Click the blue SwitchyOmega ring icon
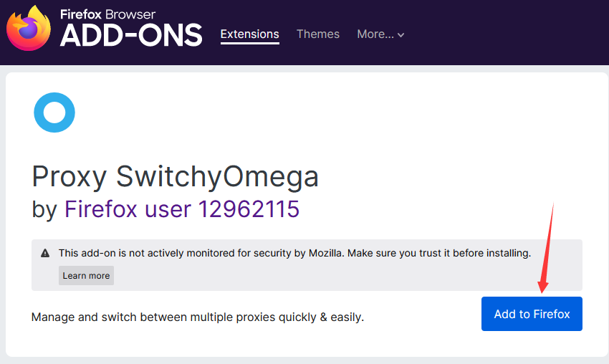609x364 pixels. point(54,112)
